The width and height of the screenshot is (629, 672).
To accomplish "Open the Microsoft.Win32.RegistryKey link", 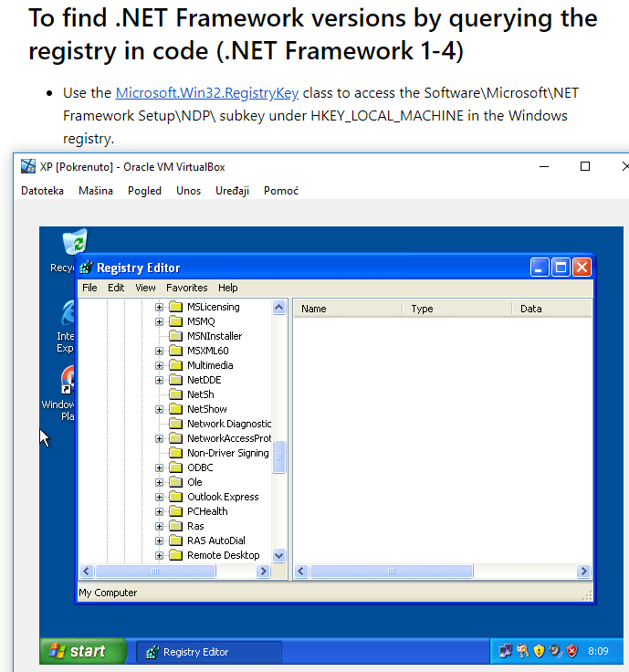I will pos(207,93).
